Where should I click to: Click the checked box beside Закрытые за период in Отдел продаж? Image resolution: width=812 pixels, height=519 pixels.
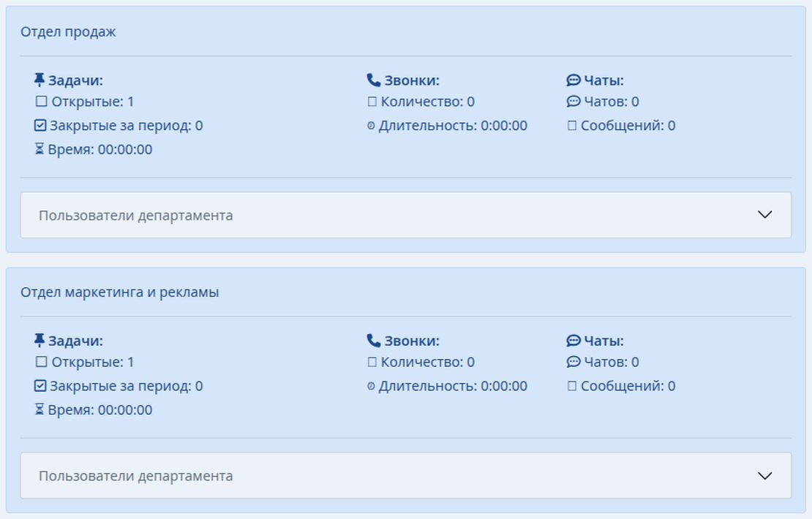(x=41, y=126)
